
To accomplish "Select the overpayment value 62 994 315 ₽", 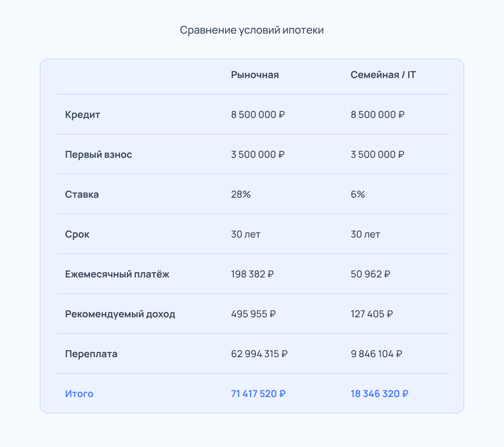I will coord(259,354).
